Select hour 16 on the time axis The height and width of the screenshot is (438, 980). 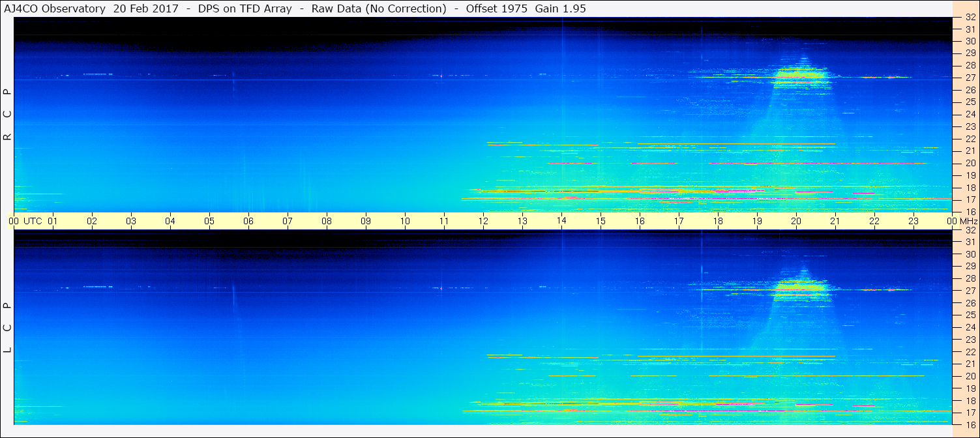click(x=640, y=221)
